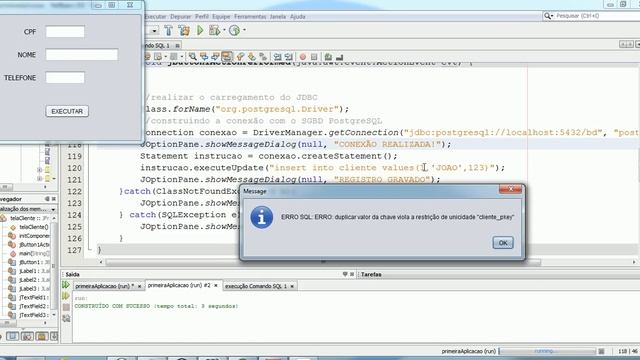Toggle Bookmark icon in editor toolbar
Image resolution: width=640 pixels, height=360 pixels.
coord(263,57)
